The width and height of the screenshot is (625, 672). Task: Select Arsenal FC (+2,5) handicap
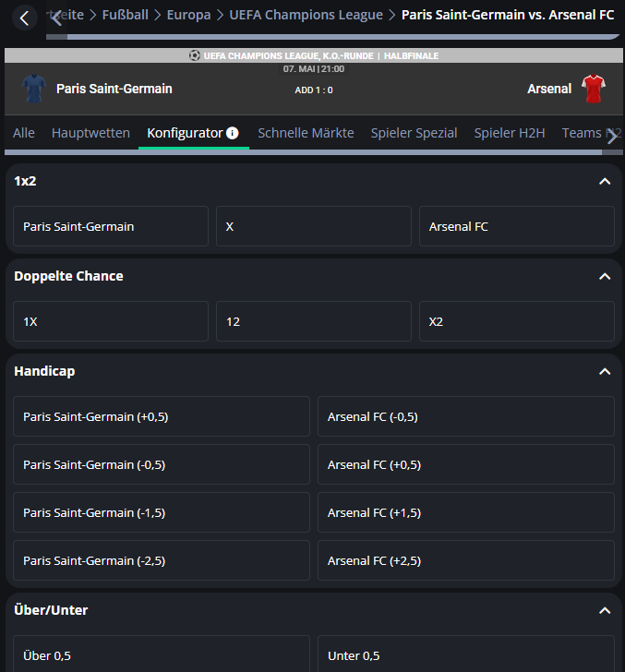tap(466, 560)
